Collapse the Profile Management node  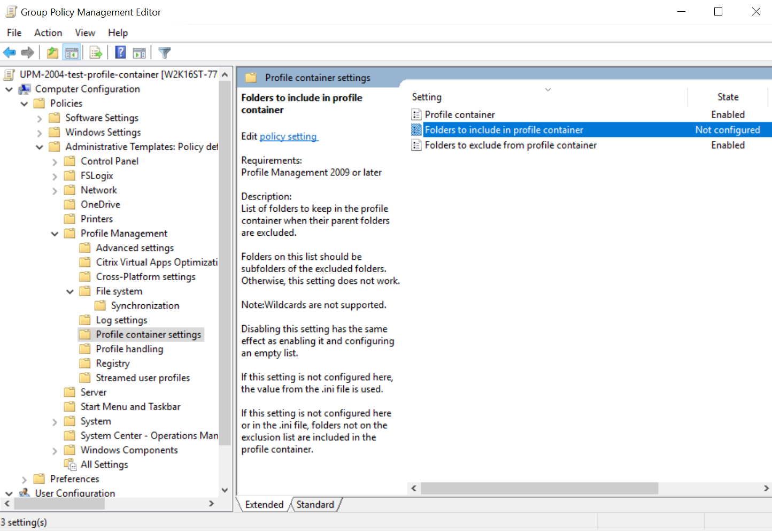(x=55, y=234)
